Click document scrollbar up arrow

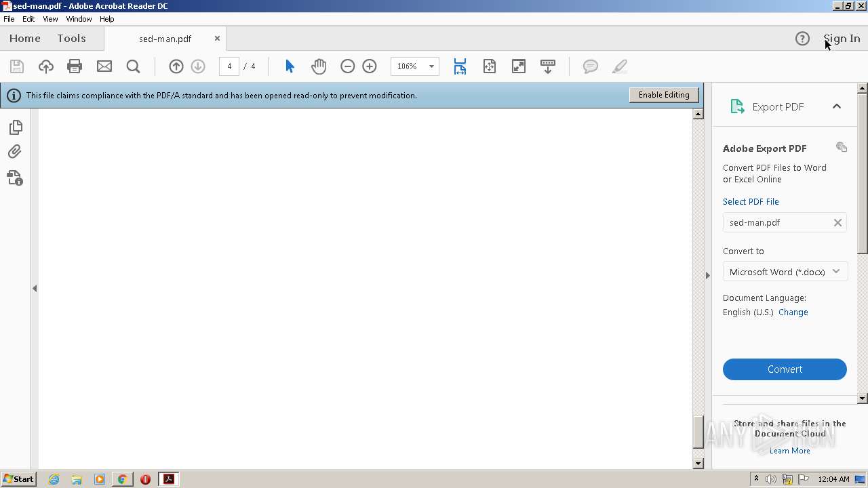click(x=698, y=114)
